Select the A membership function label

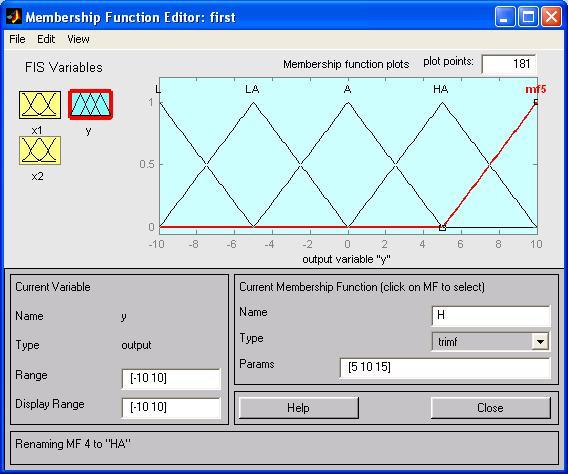(x=347, y=89)
